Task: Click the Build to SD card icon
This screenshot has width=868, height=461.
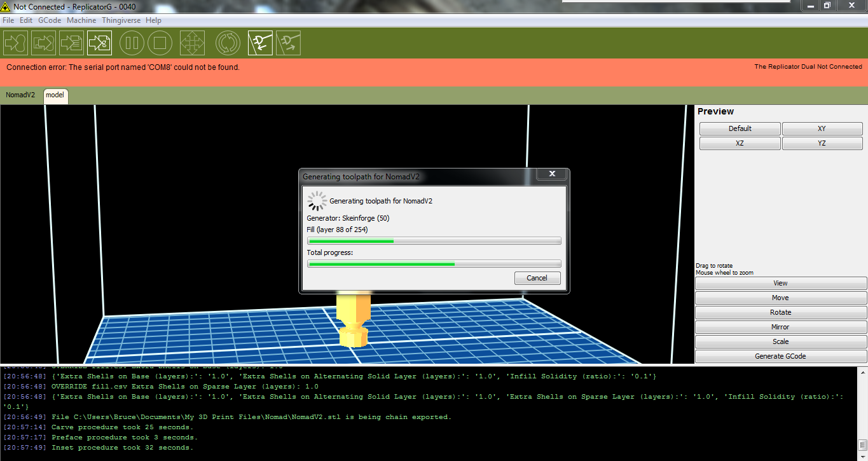Action: pyautogui.click(x=43, y=43)
